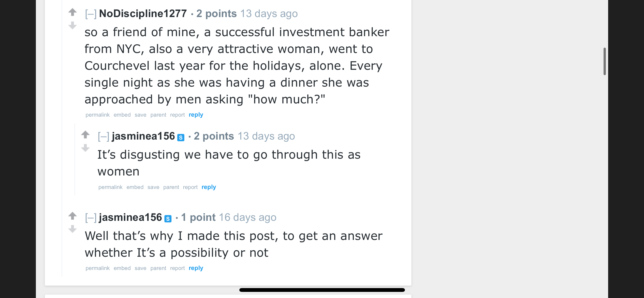The image size is (644, 298).
Task: Downvote jasminea156's 16 days ago comment
Action: [72, 229]
